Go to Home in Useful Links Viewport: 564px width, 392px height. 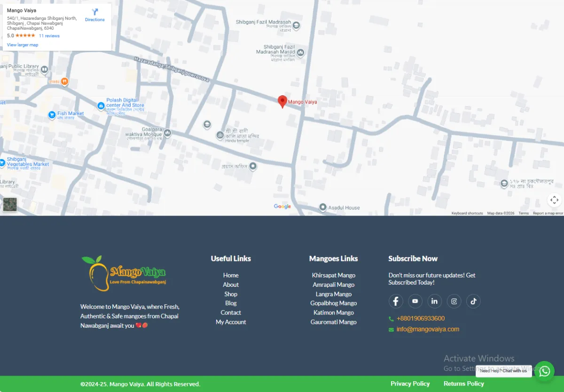(x=231, y=275)
